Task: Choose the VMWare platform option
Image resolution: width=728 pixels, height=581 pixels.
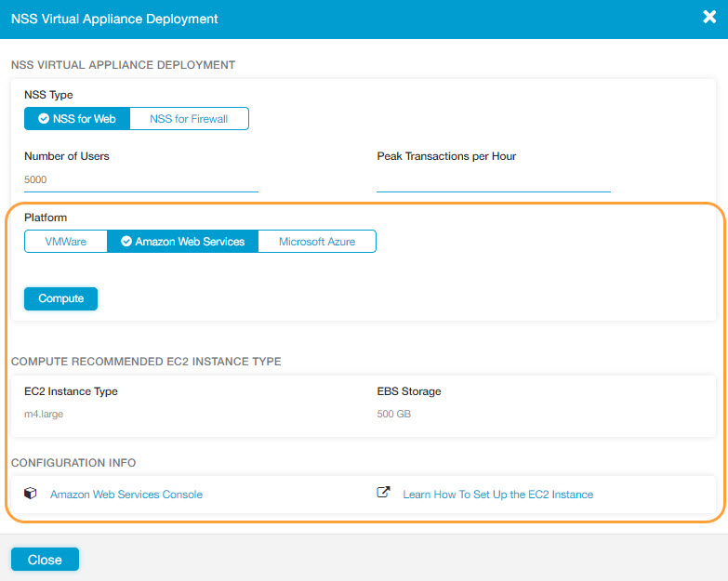Action: pos(66,242)
